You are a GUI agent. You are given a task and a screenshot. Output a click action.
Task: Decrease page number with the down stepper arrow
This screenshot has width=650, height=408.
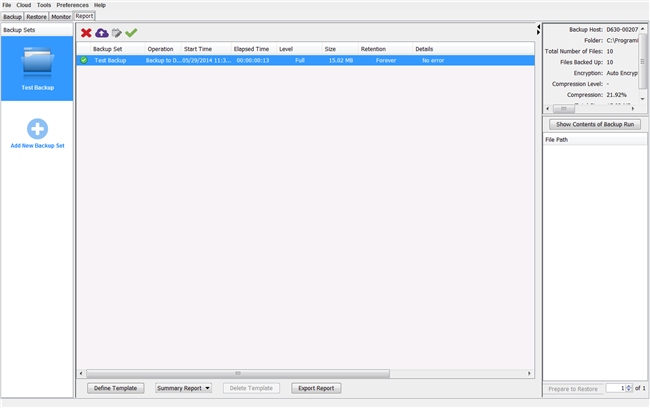[629, 390]
